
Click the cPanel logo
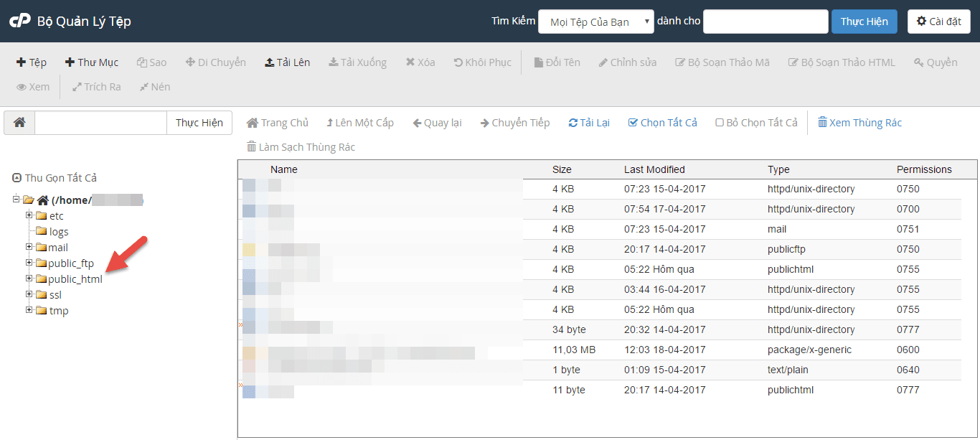(x=19, y=22)
